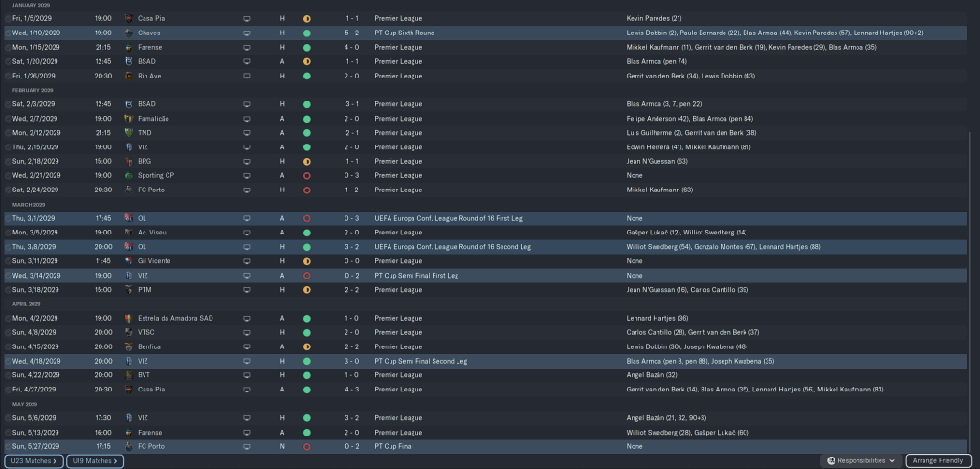
Task: Select the row checkmark for Thu 3/1/2029 OL match
Action: tap(9, 218)
